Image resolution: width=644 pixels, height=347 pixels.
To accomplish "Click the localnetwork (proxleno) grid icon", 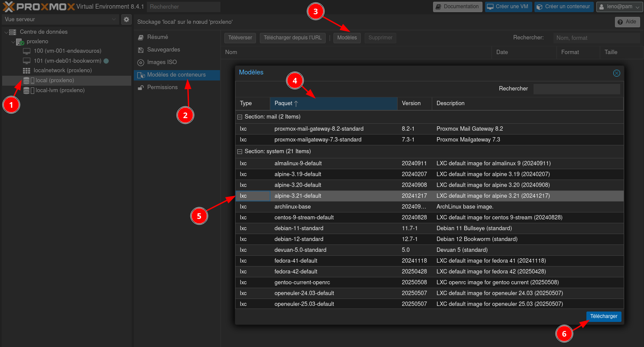I will coord(27,71).
